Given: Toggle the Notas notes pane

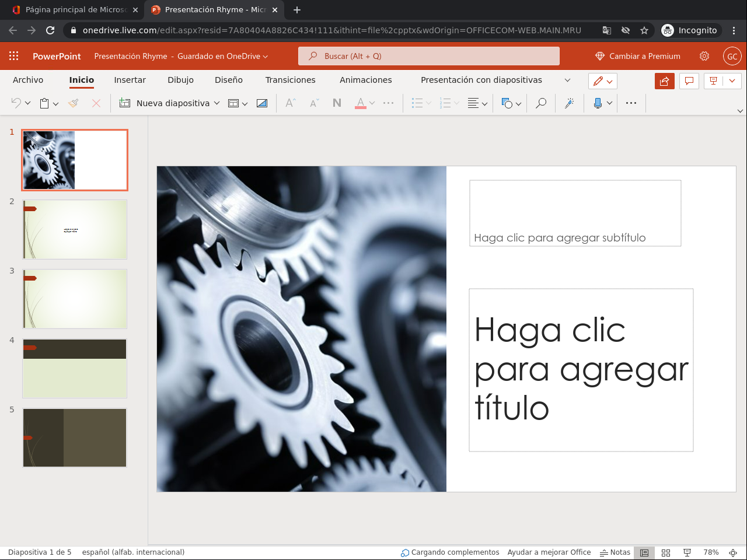Looking at the screenshot, I should [615, 552].
